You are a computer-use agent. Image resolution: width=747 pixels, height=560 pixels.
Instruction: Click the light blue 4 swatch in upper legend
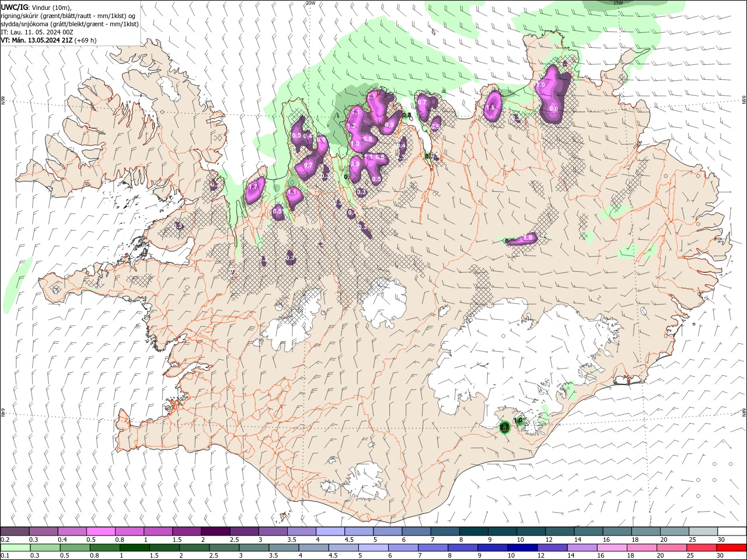330,531
